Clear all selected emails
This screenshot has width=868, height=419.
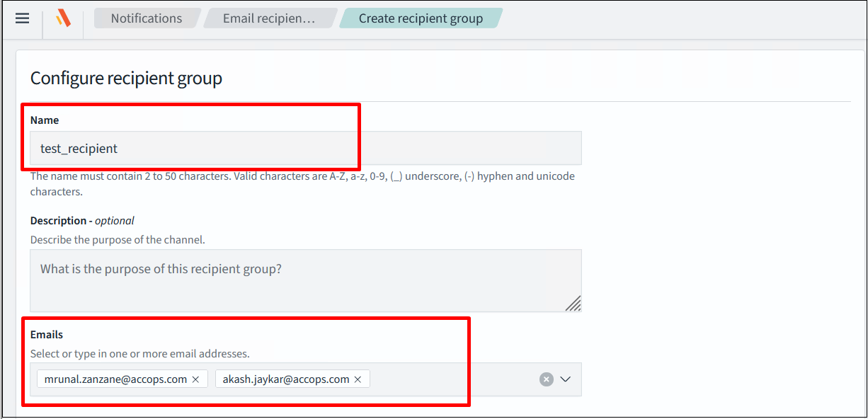(546, 379)
